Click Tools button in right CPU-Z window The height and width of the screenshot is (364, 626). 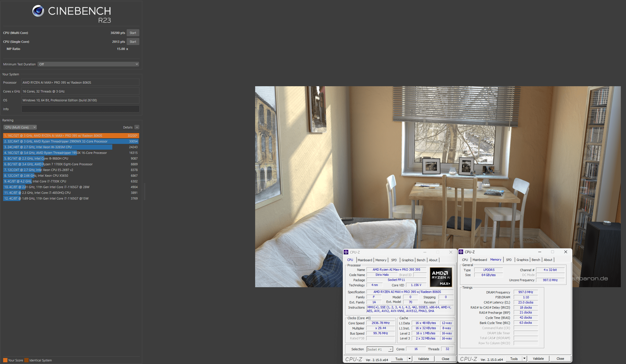(514, 359)
